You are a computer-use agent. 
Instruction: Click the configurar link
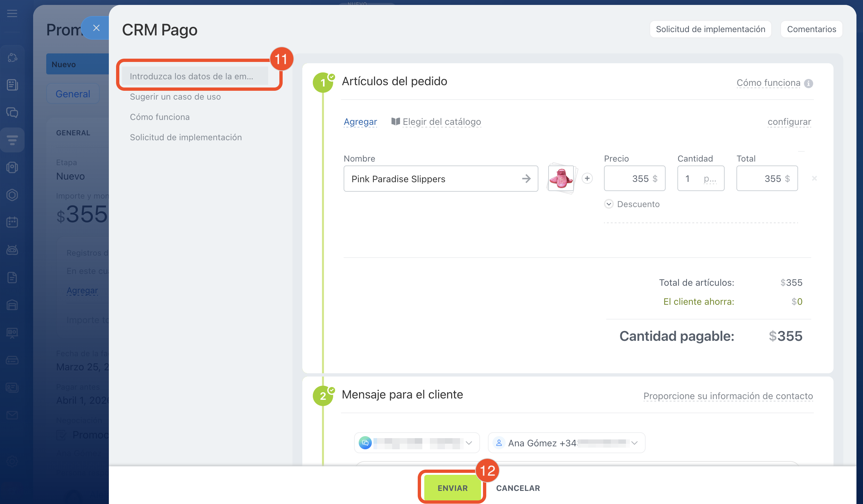(789, 122)
